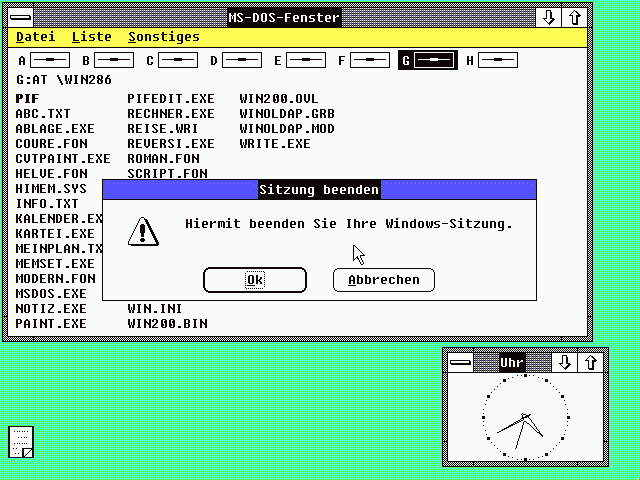Open the Uhr window control menu

click(459, 361)
